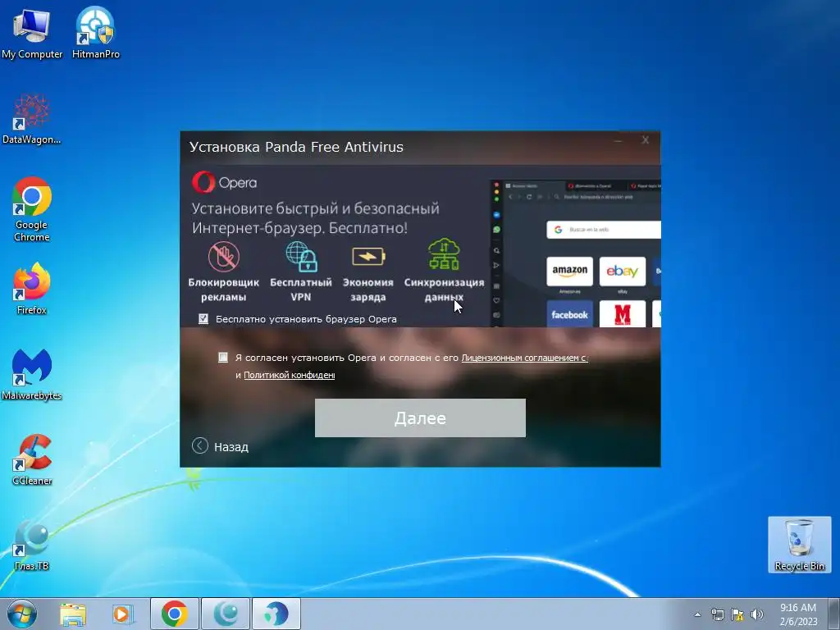The width and height of the screenshot is (840, 630).
Task: Click the amazon tile in Opera preview
Action: click(569, 271)
